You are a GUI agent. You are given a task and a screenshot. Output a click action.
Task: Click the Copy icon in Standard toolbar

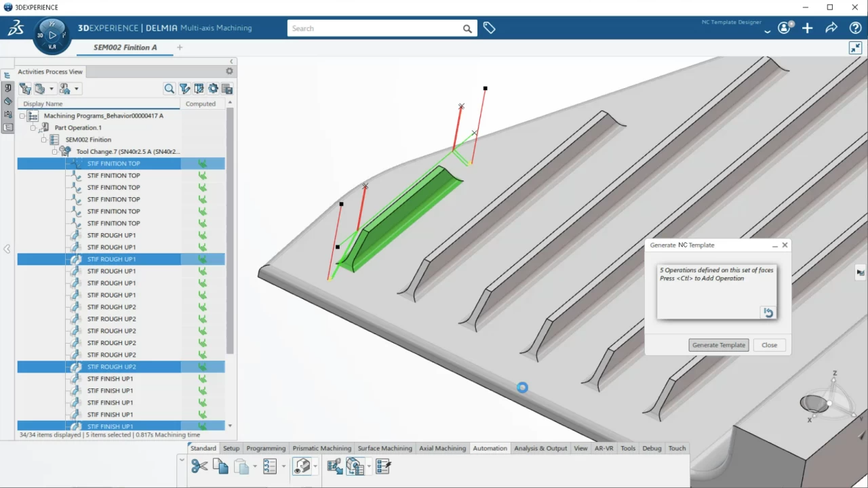point(220,466)
